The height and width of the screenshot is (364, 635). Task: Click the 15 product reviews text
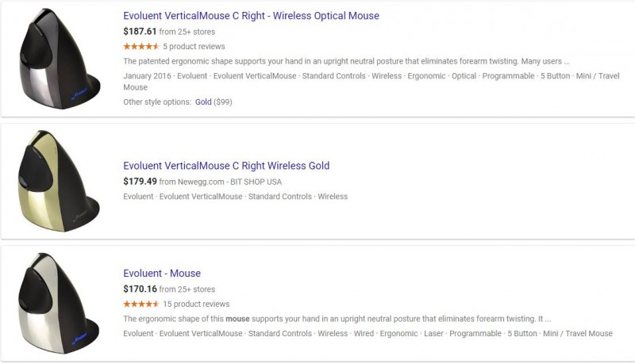click(x=196, y=305)
